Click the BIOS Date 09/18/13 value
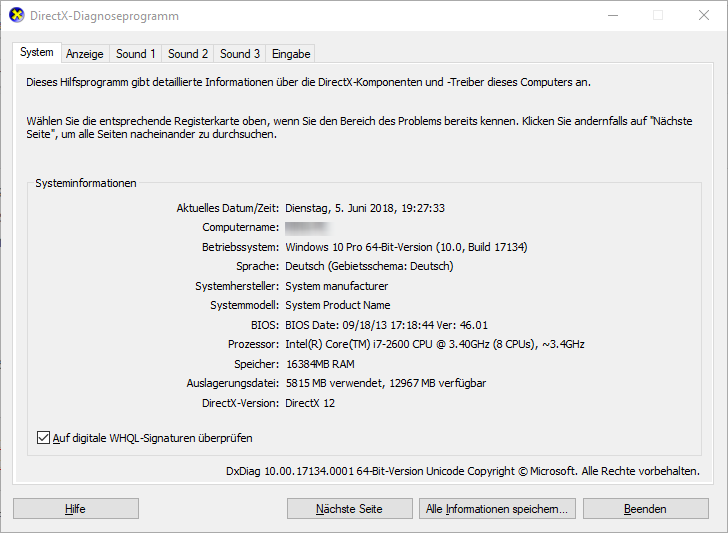Screen dimensions: 728x533 [x=386, y=325]
